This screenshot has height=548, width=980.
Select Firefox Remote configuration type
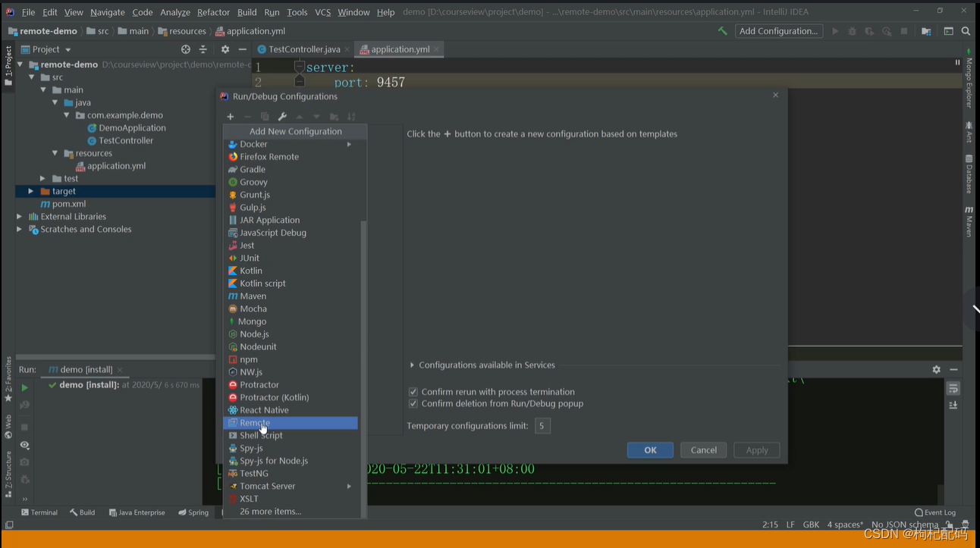click(291, 157)
